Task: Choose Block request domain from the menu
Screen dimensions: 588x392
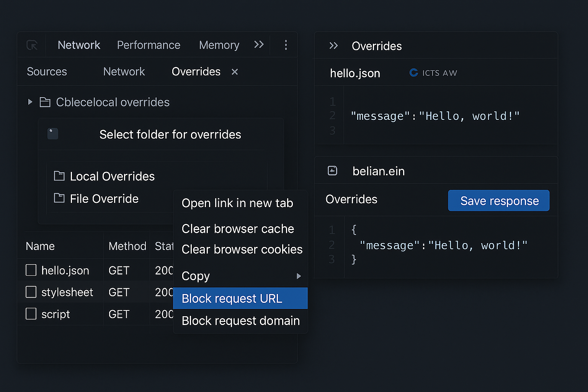Action: 240,321
